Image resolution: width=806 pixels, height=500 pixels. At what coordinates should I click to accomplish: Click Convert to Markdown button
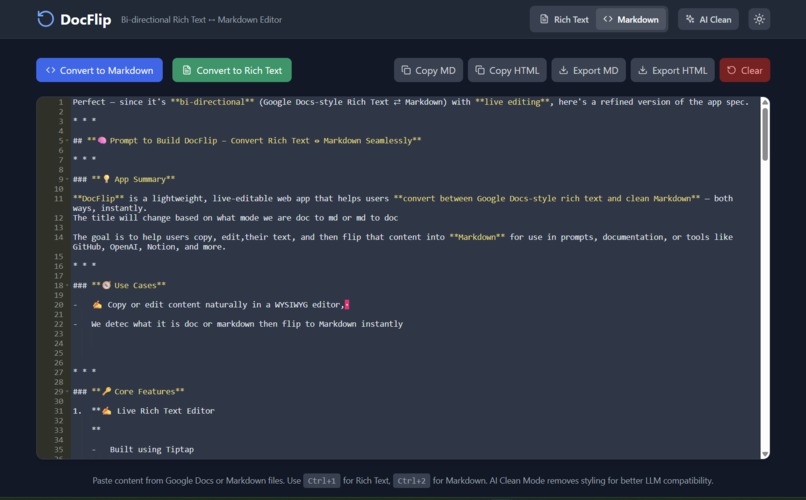tap(99, 70)
